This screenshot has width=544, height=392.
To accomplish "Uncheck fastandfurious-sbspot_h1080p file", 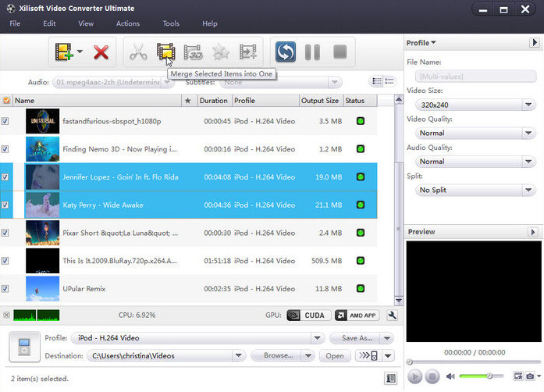I will [5, 121].
